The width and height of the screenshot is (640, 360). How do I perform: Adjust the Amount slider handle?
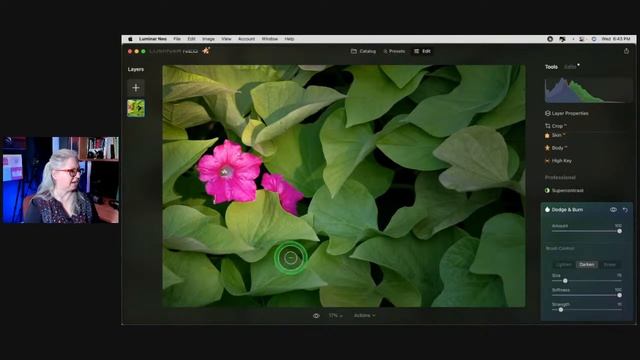pyautogui.click(x=619, y=231)
